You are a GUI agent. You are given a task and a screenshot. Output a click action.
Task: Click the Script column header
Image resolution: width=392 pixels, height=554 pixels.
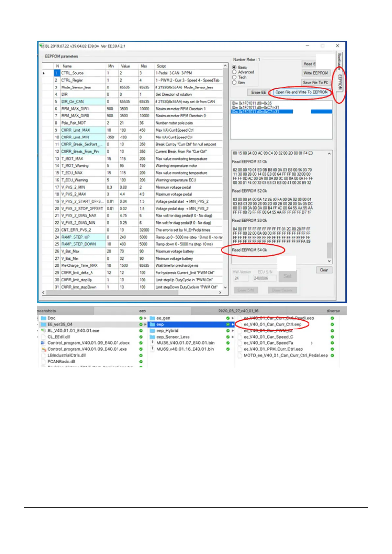point(189,66)
